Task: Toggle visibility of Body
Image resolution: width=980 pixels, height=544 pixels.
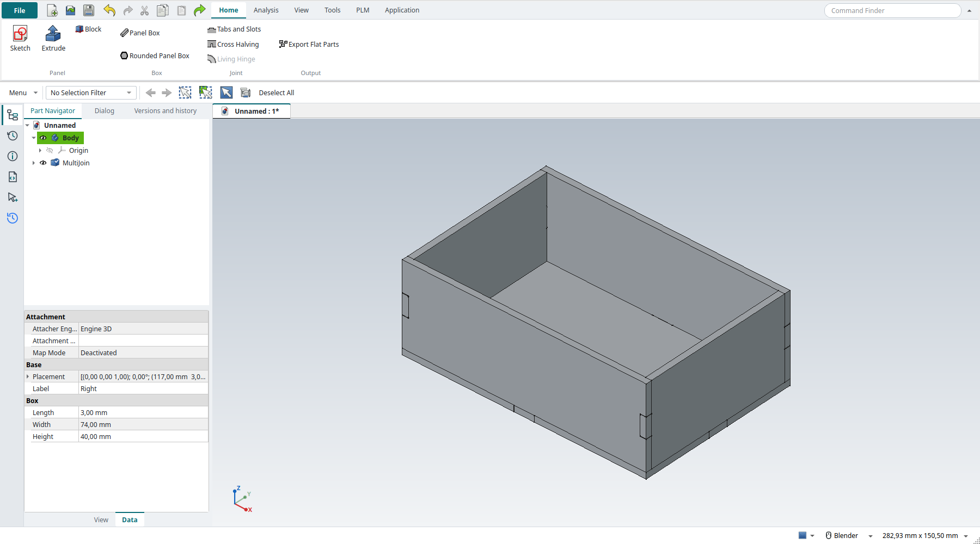Action: (x=43, y=138)
